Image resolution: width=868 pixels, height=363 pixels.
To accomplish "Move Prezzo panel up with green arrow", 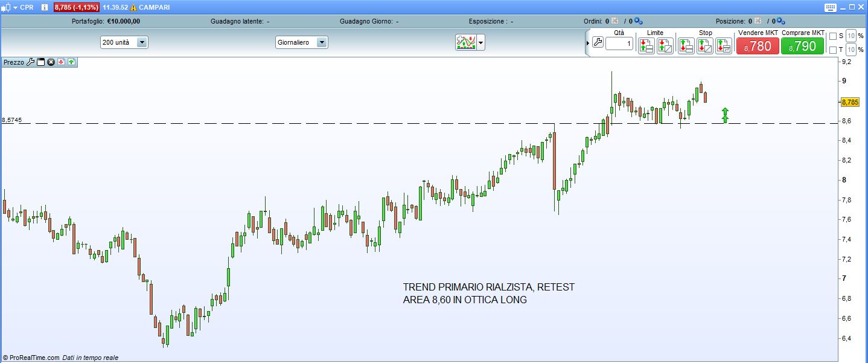I will point(71,62).
